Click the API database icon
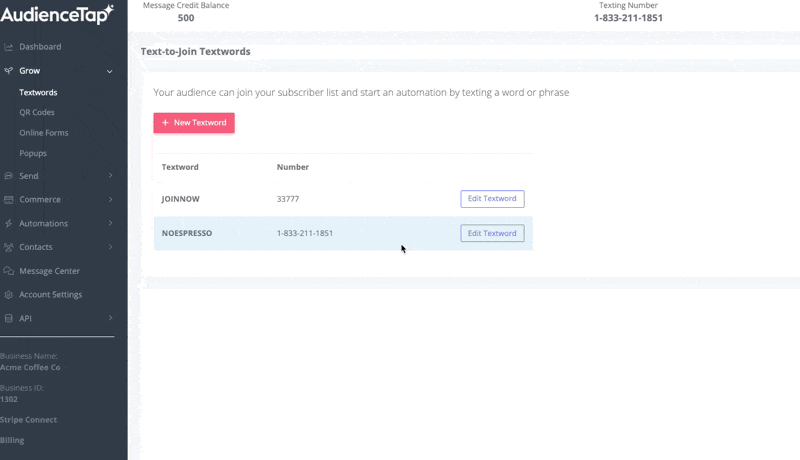This screenshot has height=460, width=800. click(x=8, y=318)
